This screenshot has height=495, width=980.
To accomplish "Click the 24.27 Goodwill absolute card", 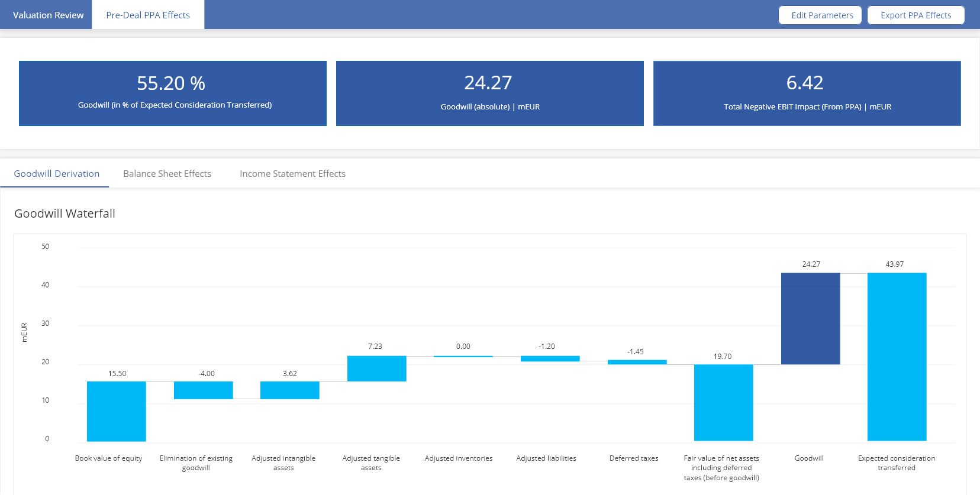I will click(489, 93).
